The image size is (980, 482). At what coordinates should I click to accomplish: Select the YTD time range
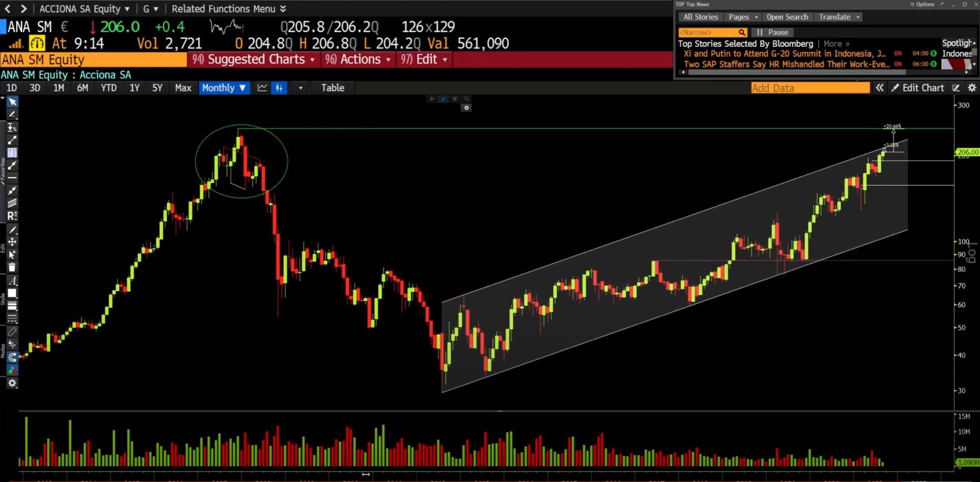tap(109, 88)
